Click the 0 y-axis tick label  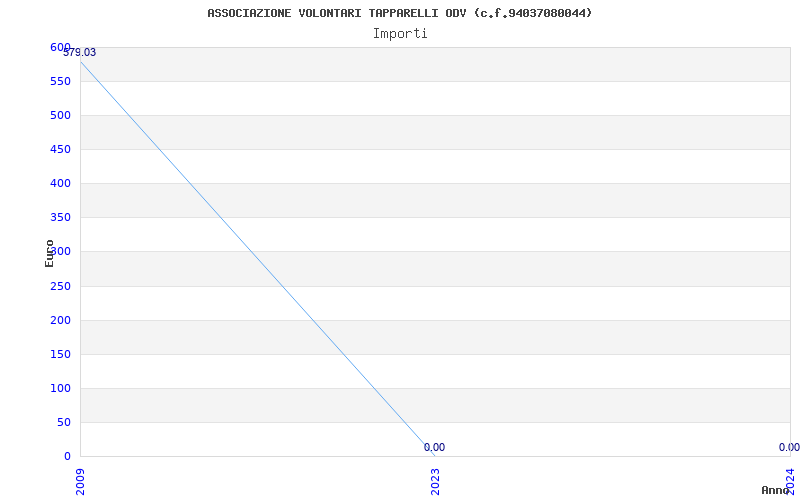[67, 456]
